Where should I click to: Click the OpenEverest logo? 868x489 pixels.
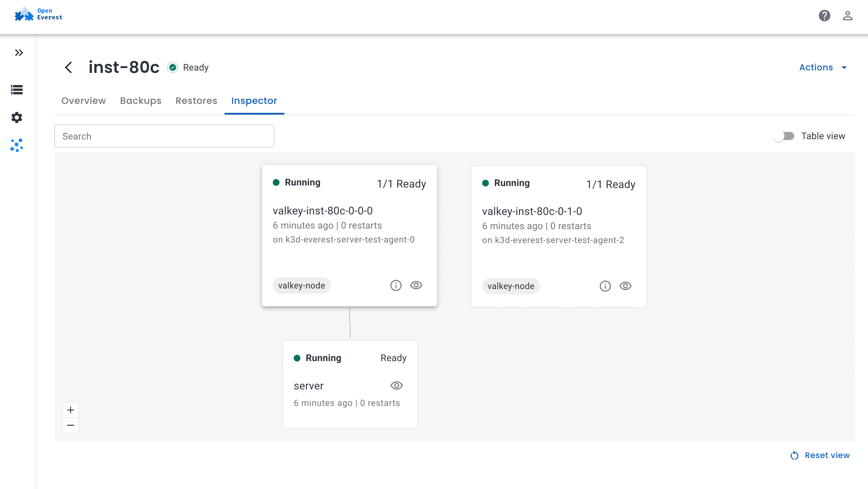38,14
